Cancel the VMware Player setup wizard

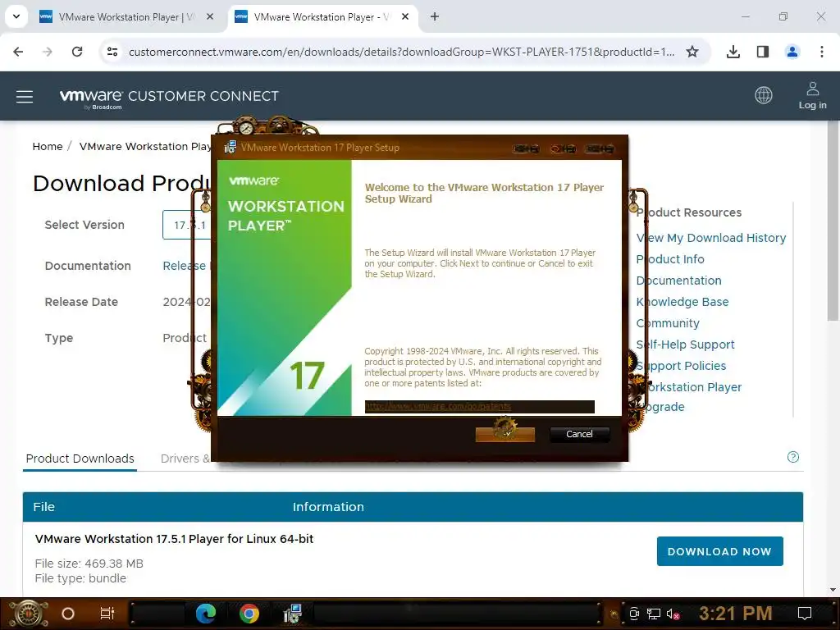[579, 434]
